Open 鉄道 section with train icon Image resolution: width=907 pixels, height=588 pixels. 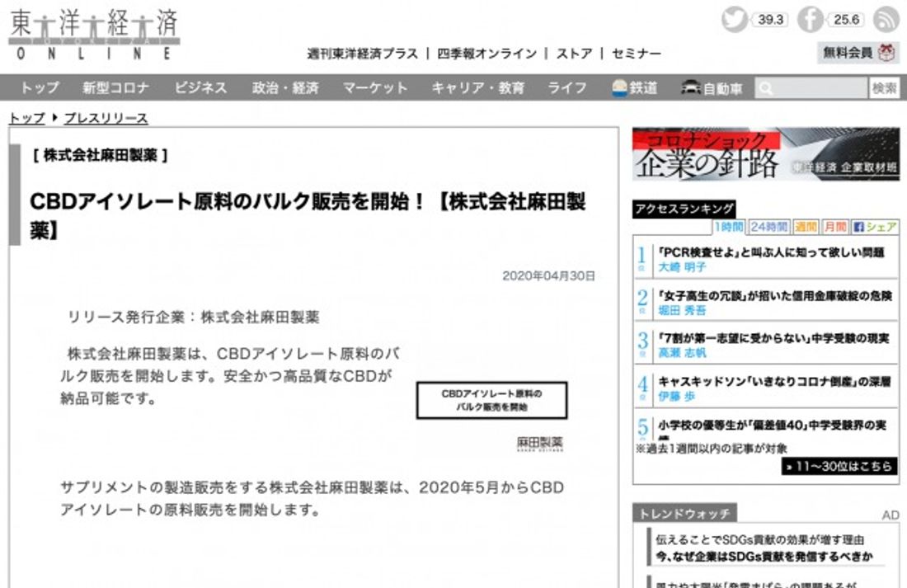[x=635, y=88]
